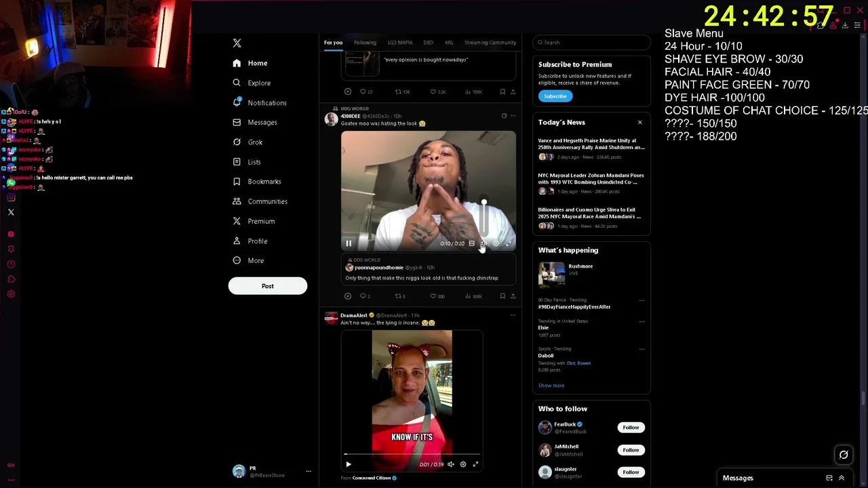Open Premium from sidebar

(254, 221)
